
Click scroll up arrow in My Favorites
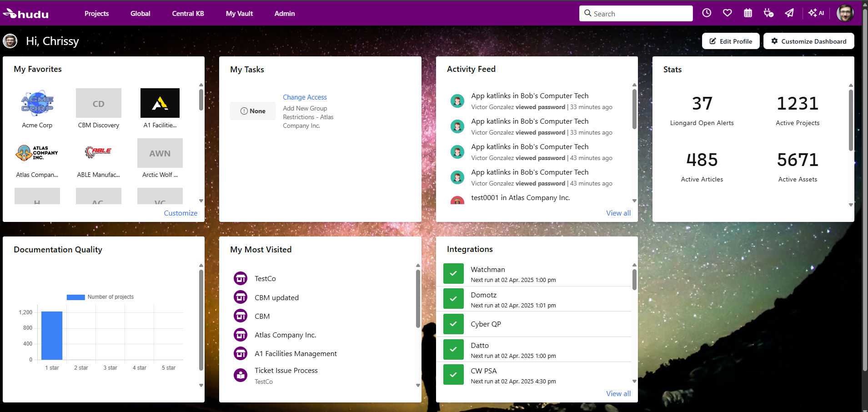click(201, 85)
